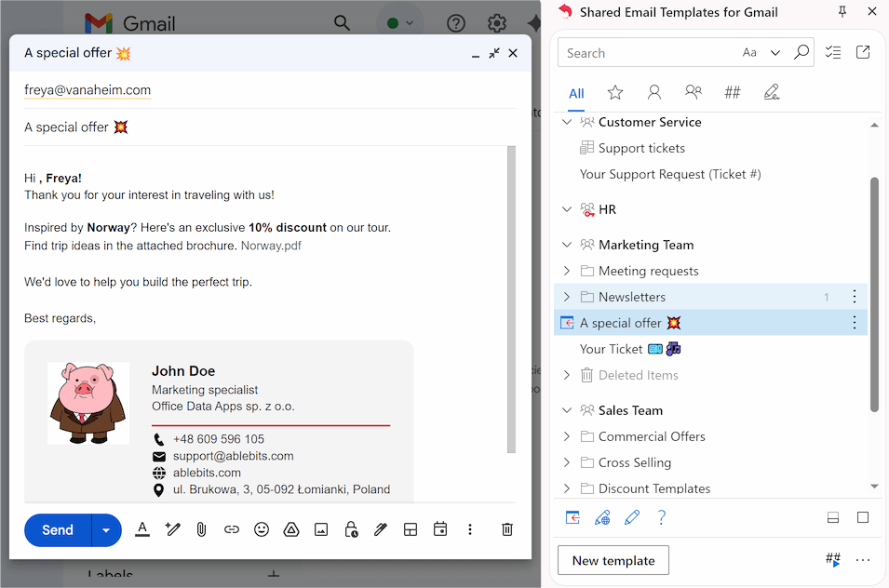The image size is (889, 588).
Task: Click the compose subject line field
Action: (270, 127)
